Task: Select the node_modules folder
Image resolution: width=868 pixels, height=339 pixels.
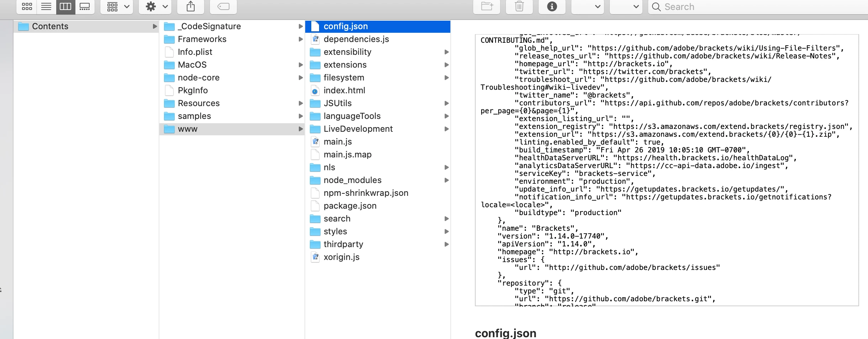Action: coord(378,180)
